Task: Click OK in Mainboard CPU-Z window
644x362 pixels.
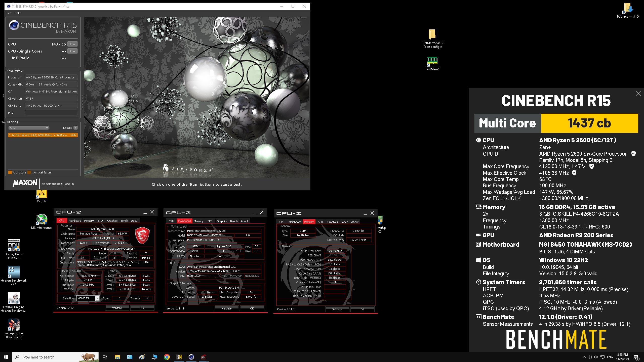Action: [x=252, y=308]
